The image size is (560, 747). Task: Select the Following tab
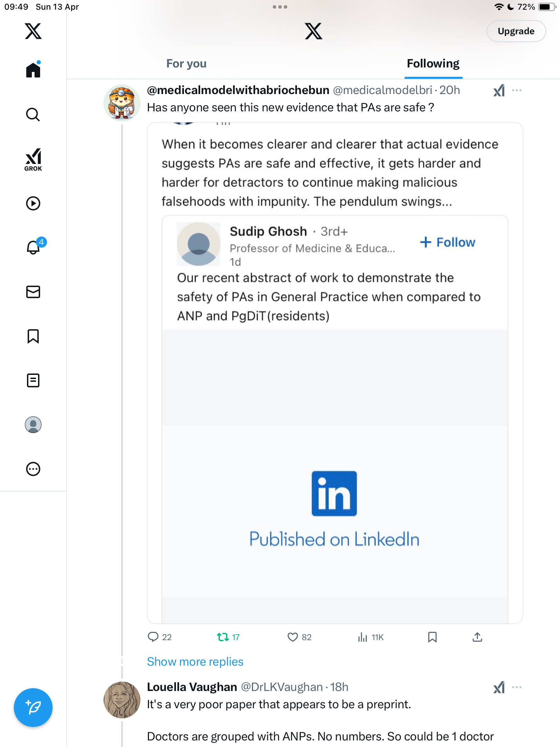[x=433, y=64]
